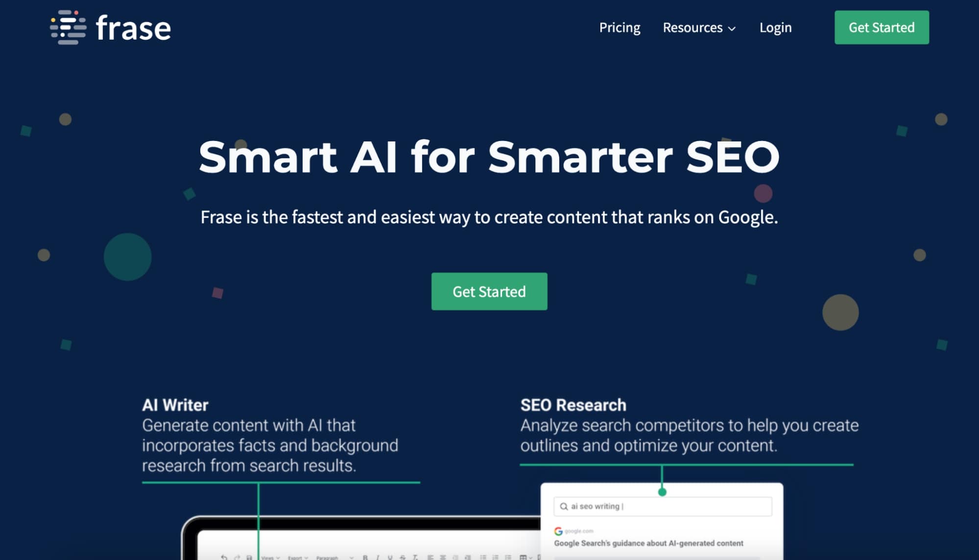Open the Pricing page
The width and height of the screenshot is (979, 560).
point(620,27)
